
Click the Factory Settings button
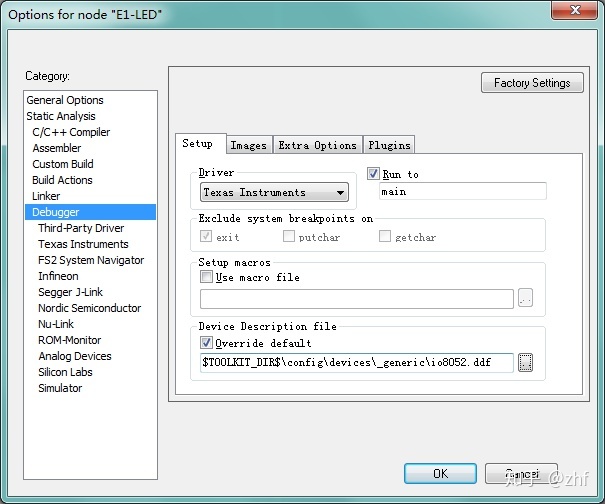pos(532,83)
